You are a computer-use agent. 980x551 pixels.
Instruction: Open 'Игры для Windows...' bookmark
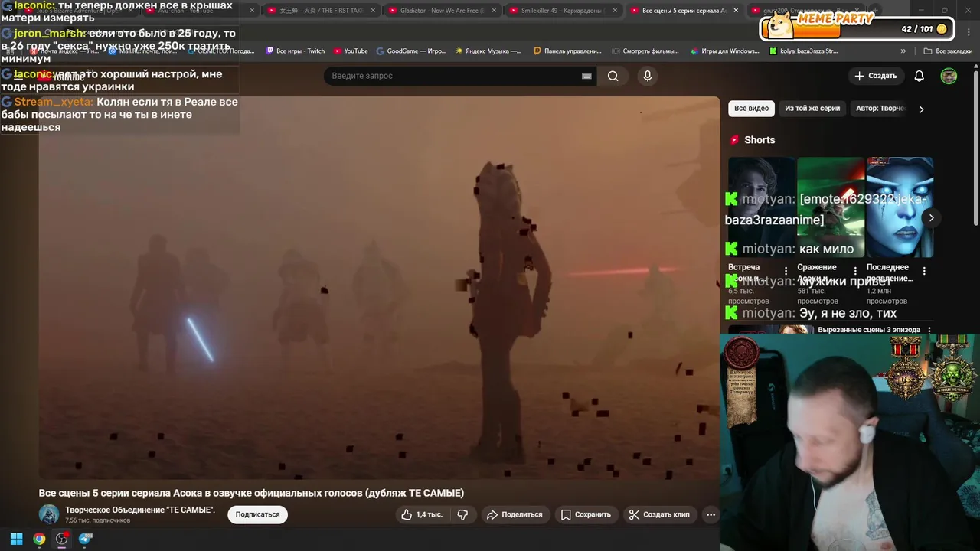725,51
